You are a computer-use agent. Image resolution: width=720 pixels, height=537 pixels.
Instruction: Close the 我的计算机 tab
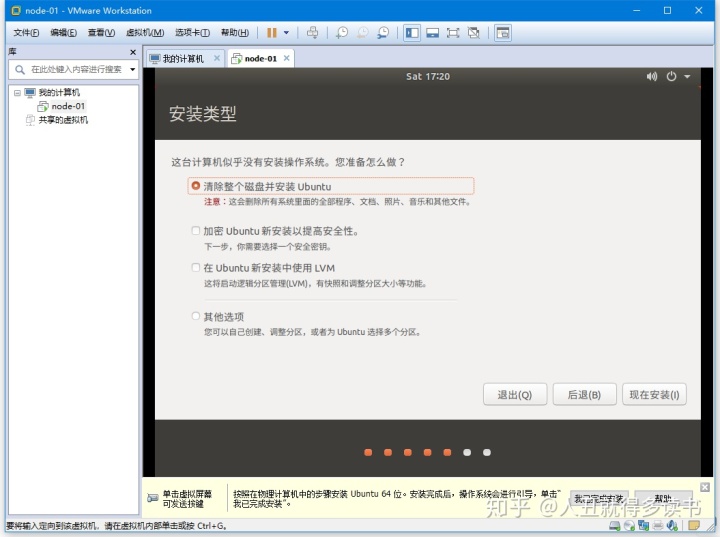point(217,58)
